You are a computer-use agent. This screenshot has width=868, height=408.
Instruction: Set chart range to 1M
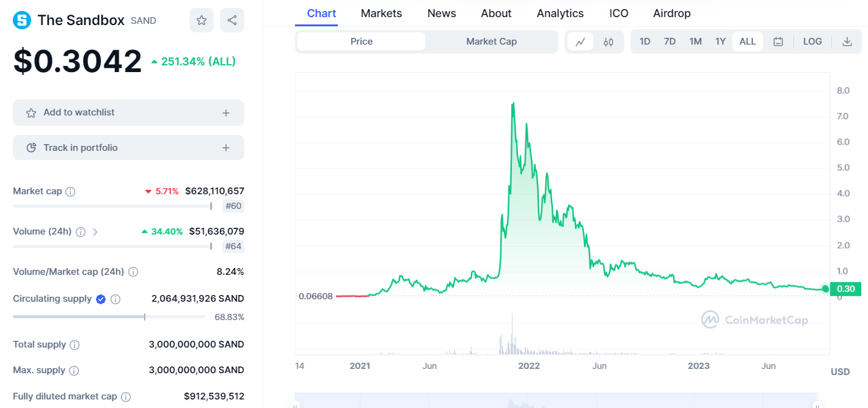click(x=695, y=42)
